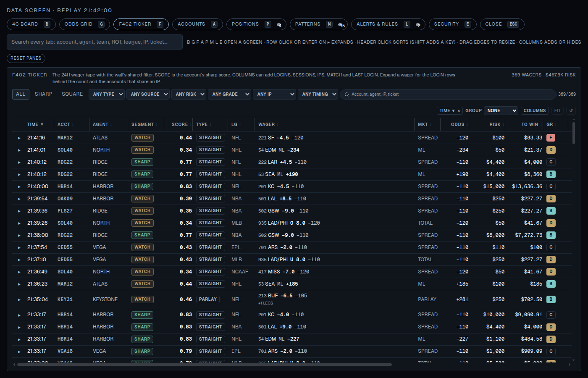Close the data screen with CLOSE ESC
Image resolution: width=588 pixels, height=378 pixels.
tap(502, 24)
